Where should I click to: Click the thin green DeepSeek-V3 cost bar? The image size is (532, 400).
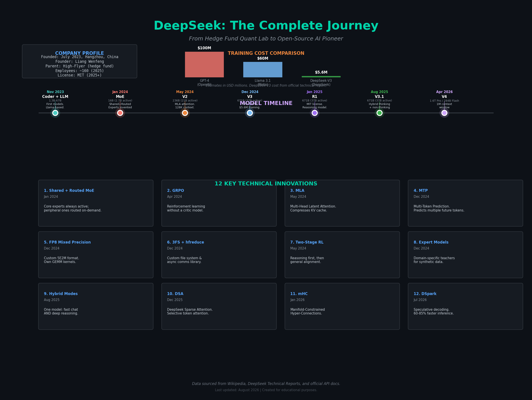point(321,77)
